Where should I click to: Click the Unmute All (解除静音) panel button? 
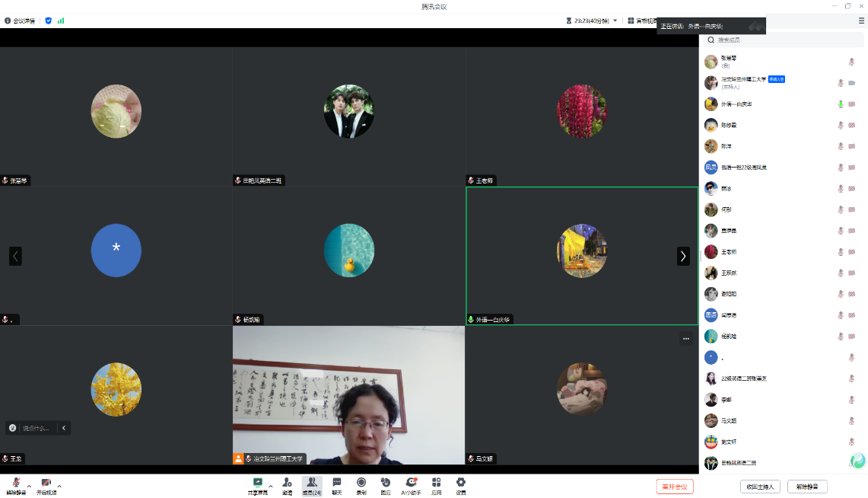pos(807,487)
